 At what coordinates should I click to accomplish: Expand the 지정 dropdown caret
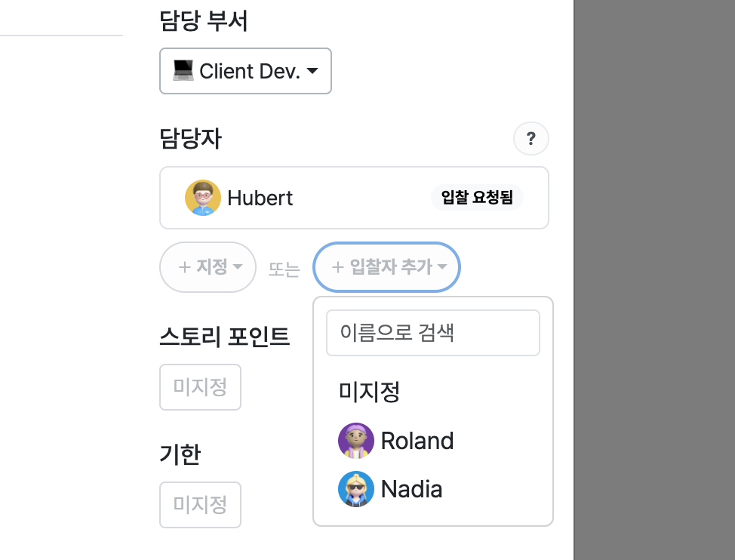coord(238,267)
